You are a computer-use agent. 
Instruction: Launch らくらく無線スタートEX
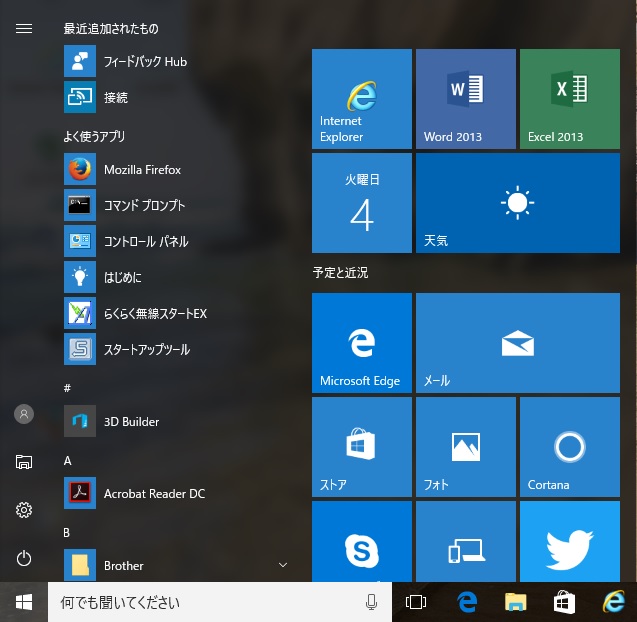[x=177, y=313]
